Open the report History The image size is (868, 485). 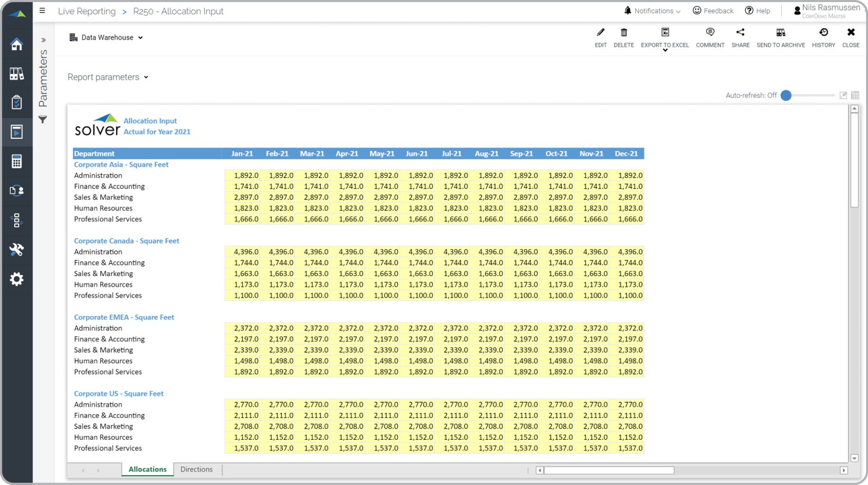(x=823, y=33)
